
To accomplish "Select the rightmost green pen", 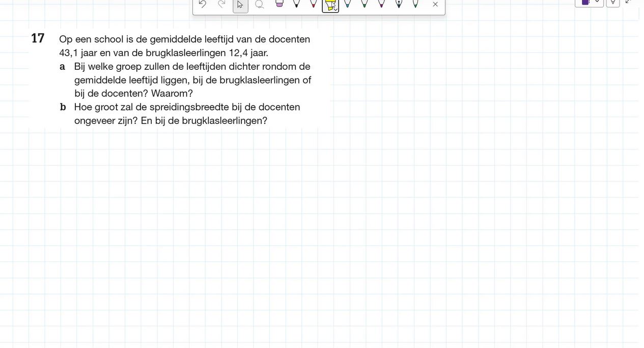I will [415, 4].
